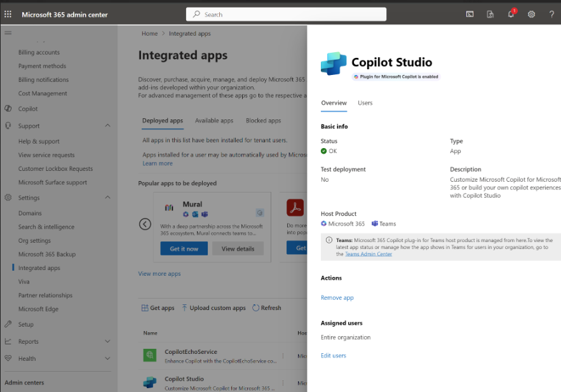Click Upload custom apps button
561x392 pixels.
pyautogui.click(x=213, y=308)
